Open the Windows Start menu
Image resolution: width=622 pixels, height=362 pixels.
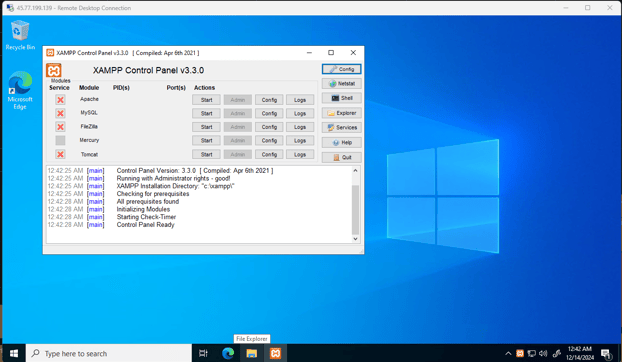[x=14, y=353]
